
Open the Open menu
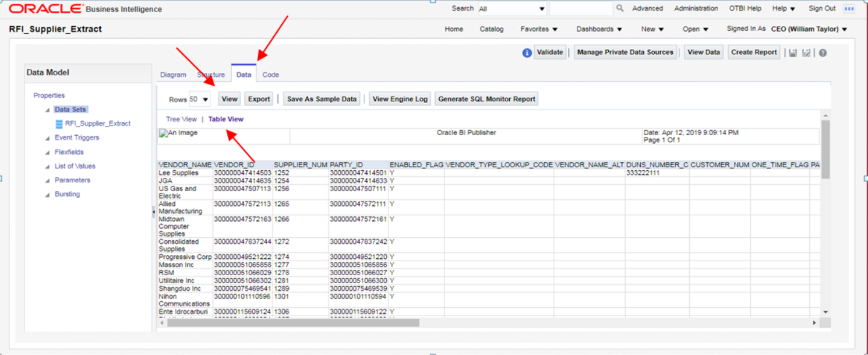coord(696,29)
